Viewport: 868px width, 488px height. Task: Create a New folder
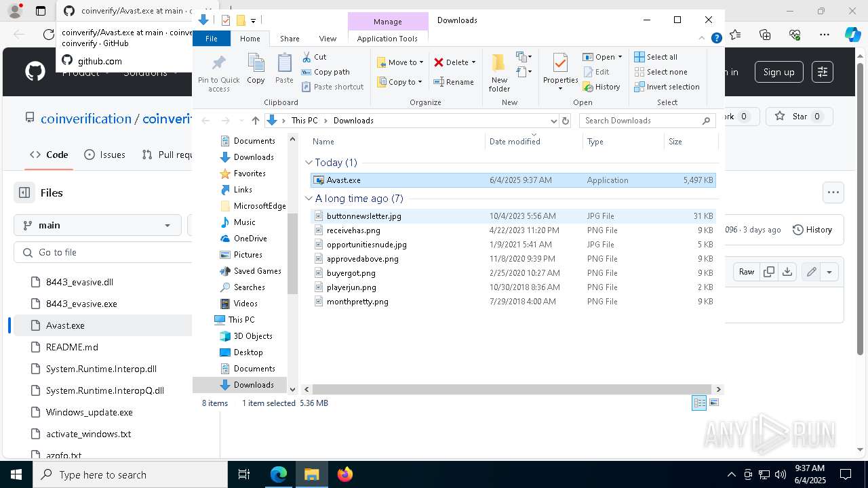pyautogui.click(x=499, y=73)
